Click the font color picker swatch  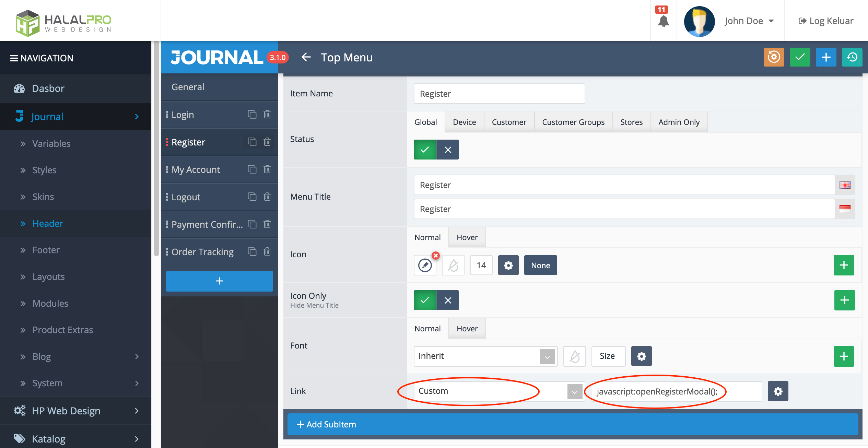[574, 356]
